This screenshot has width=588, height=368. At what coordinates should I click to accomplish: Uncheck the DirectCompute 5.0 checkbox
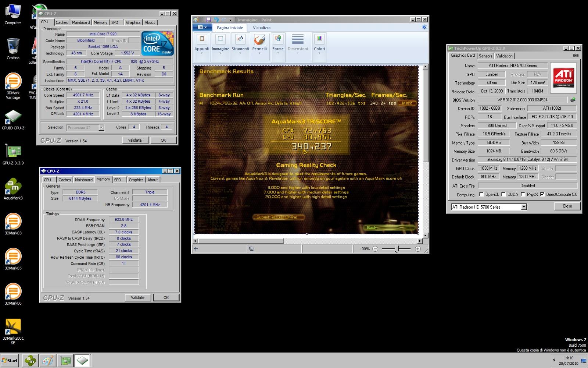pos(542,194)
